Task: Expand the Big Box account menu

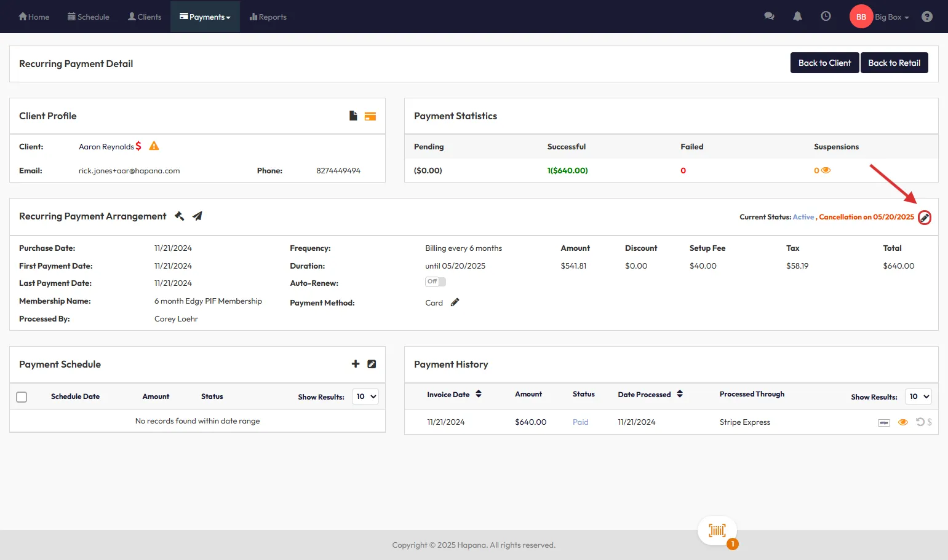Action: click(891, 17)
